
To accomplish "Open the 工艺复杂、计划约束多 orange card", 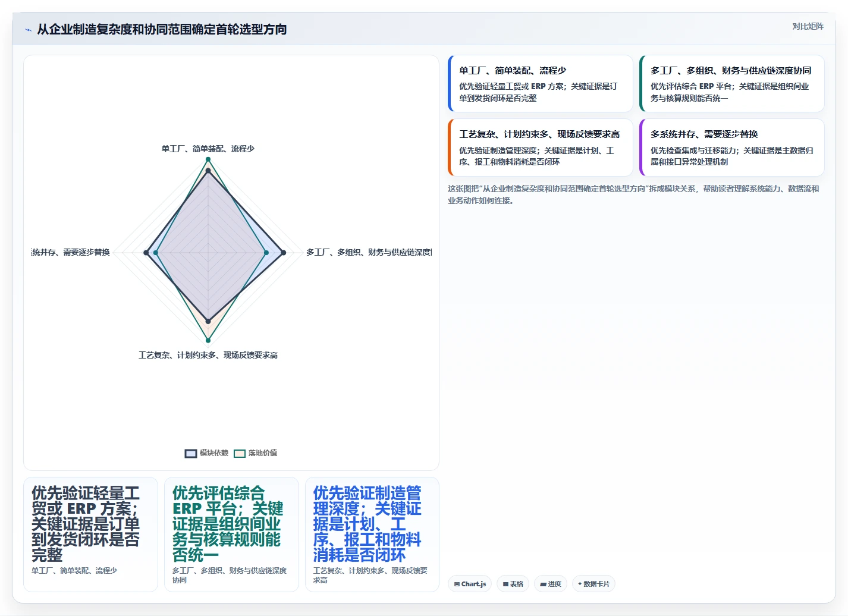I will [540, 147].
